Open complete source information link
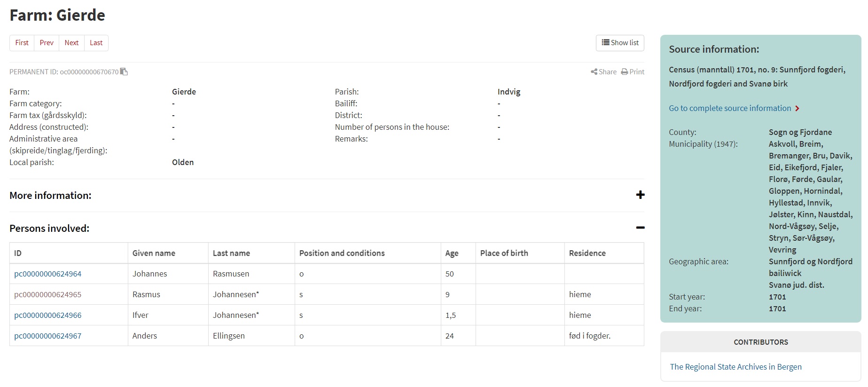Viewport: 868px width, 387px height. click(730, 108)
